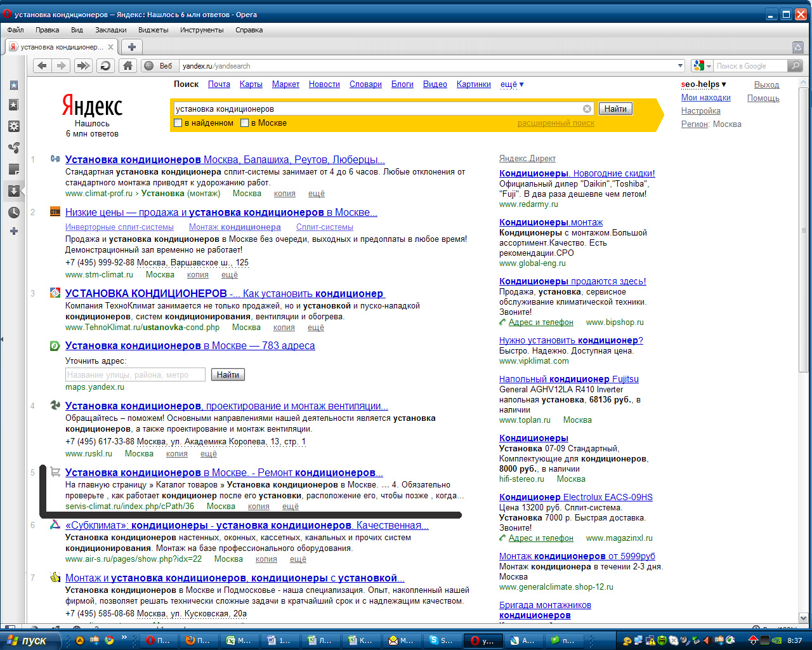Open the Карты link in Yandex navigation
Image resolution: width=812 pixels, height=650 pixels.
coord(251,84)
